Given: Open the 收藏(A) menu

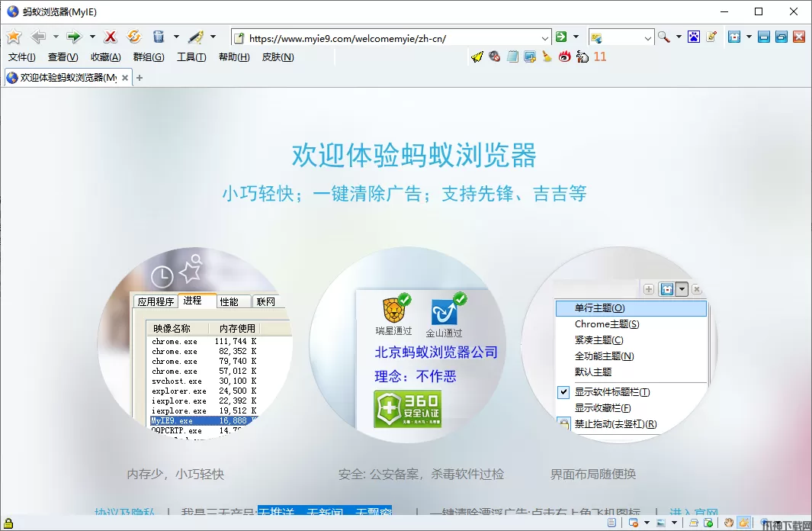Looking at the screenshot, I should (106, 57).
